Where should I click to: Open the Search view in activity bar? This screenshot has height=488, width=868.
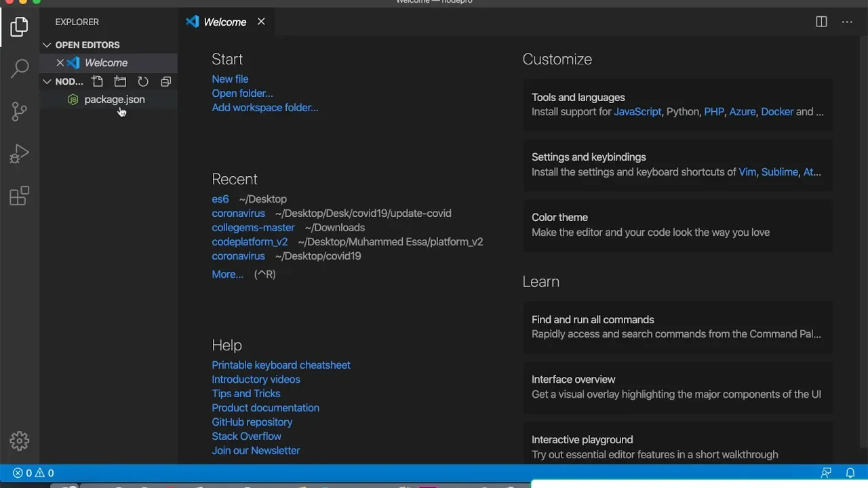(19, 68)
